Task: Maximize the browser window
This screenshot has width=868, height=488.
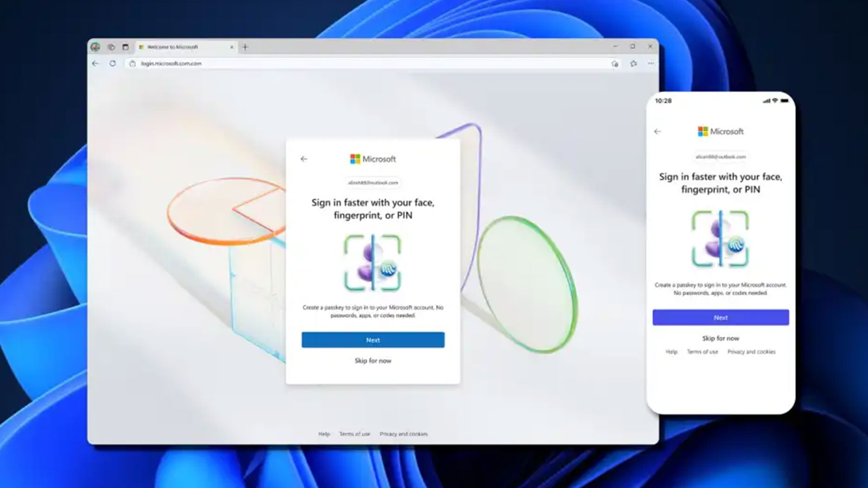Action: 633,47
